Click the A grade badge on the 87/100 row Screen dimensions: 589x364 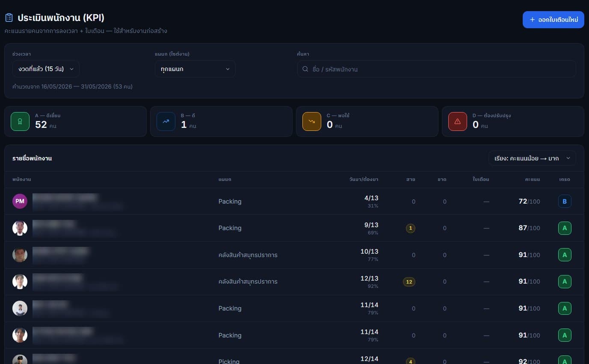click(x=565, y=228)
